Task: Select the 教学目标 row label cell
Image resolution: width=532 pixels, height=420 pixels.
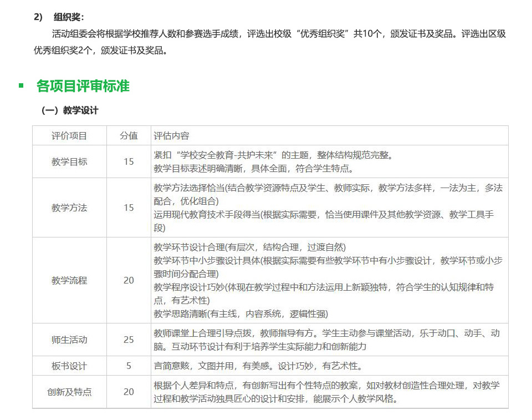Action: 69,161
